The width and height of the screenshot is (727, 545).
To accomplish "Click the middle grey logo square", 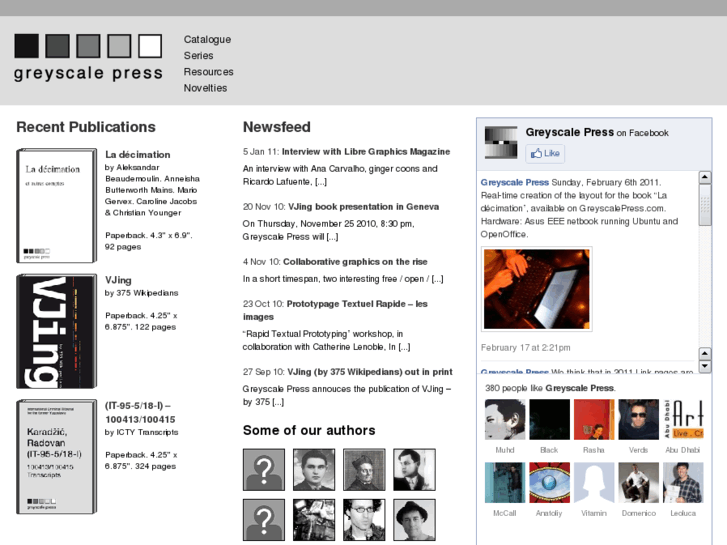I will (x=88, y=46).
